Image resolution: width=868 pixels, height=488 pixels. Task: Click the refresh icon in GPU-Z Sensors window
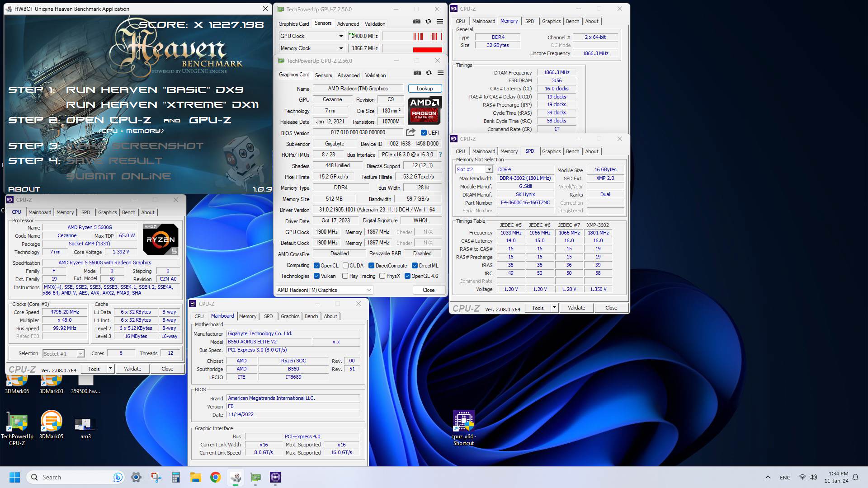coord(428,21)
